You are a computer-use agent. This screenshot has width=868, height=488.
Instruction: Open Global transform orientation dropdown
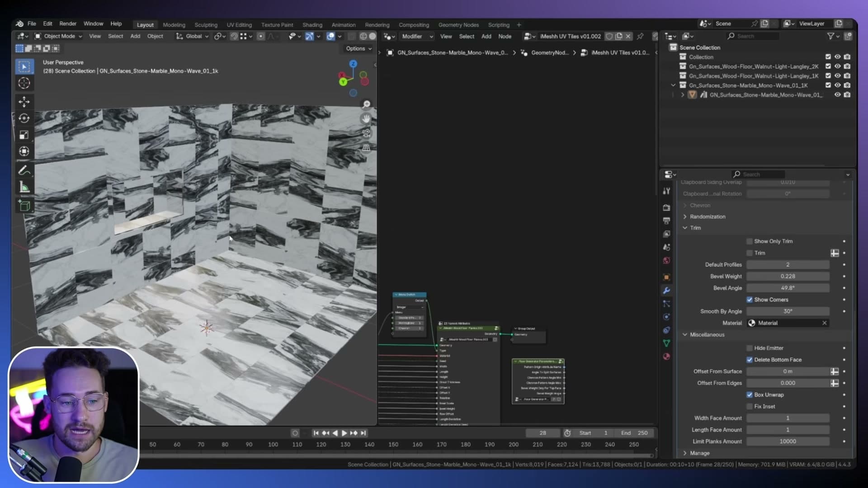point(192,37)
